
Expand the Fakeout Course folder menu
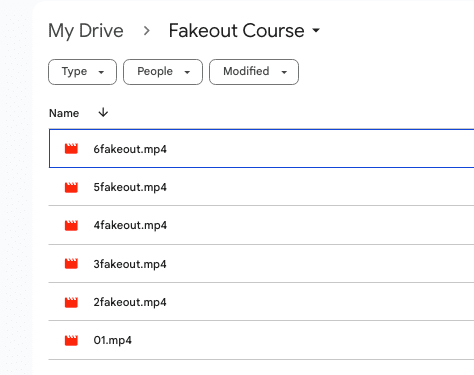[316, 31]
